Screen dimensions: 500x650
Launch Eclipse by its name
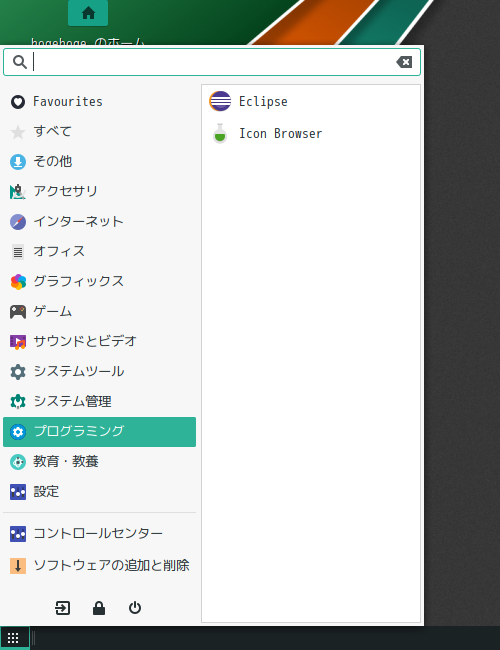click(x=263, y=102)
